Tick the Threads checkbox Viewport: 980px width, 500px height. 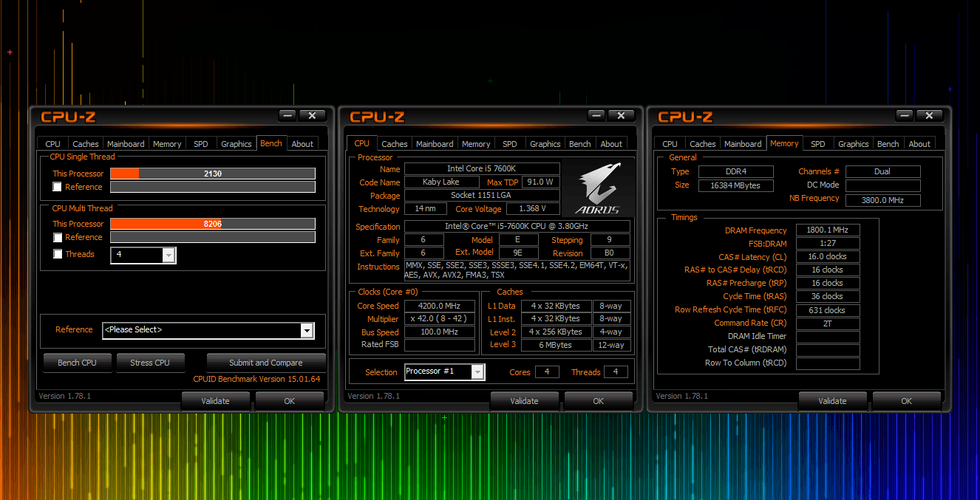(58, 254)
